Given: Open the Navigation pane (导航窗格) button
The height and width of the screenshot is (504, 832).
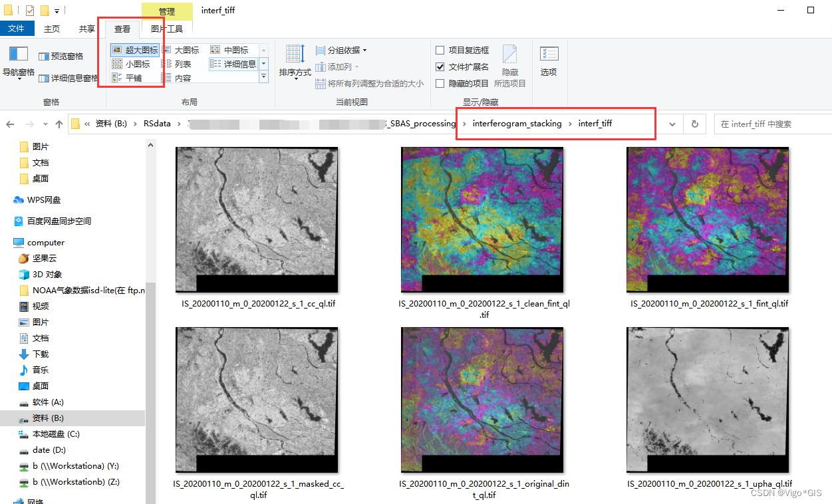Looking at the screenshot, I should pos(18,64).
